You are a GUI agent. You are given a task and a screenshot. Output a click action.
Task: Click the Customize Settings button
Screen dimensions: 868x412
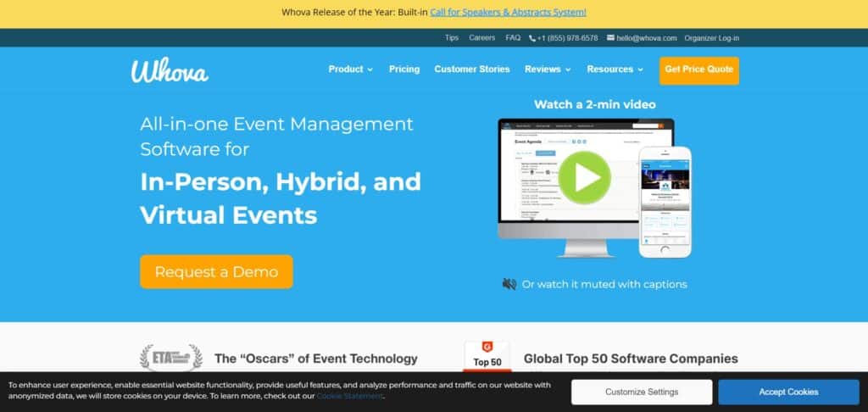tap(642, 392)
